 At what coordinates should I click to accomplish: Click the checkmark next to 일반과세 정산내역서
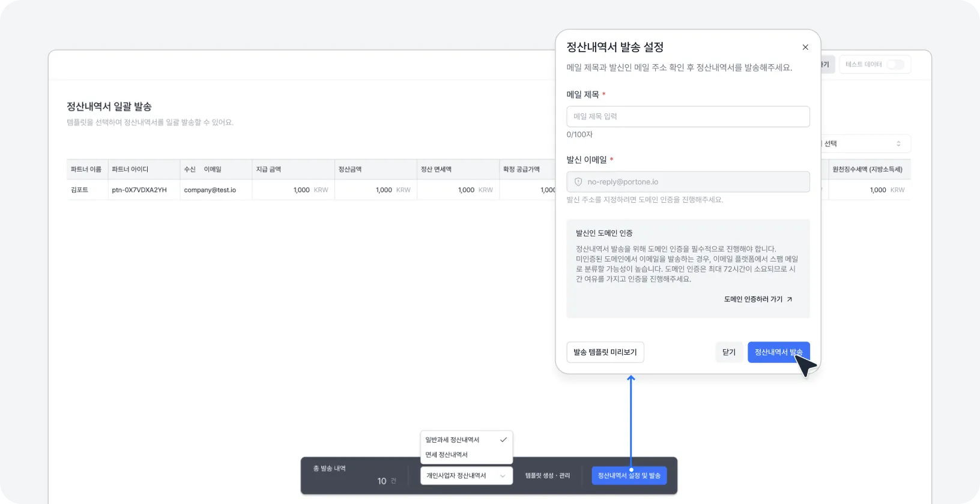click(503, 440)
